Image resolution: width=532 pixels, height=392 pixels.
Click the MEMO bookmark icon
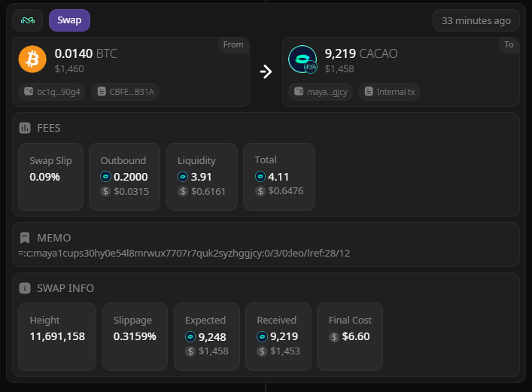click(25, 238)
